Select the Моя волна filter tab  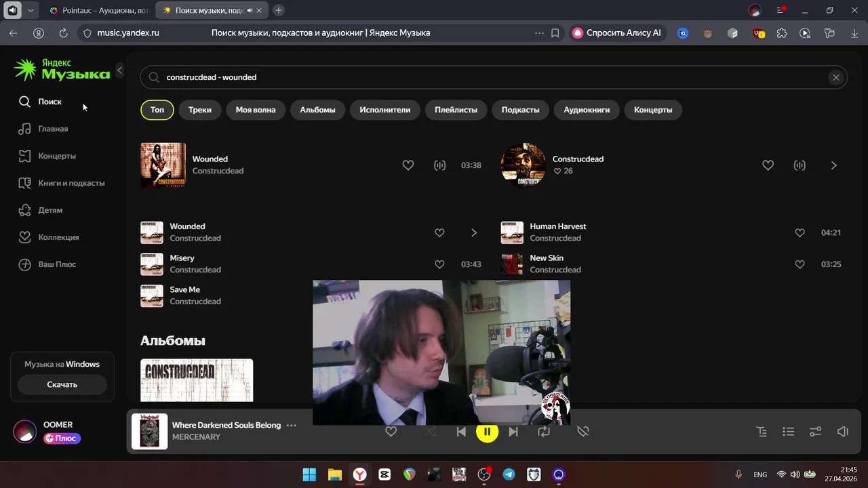tap(256, 110)
